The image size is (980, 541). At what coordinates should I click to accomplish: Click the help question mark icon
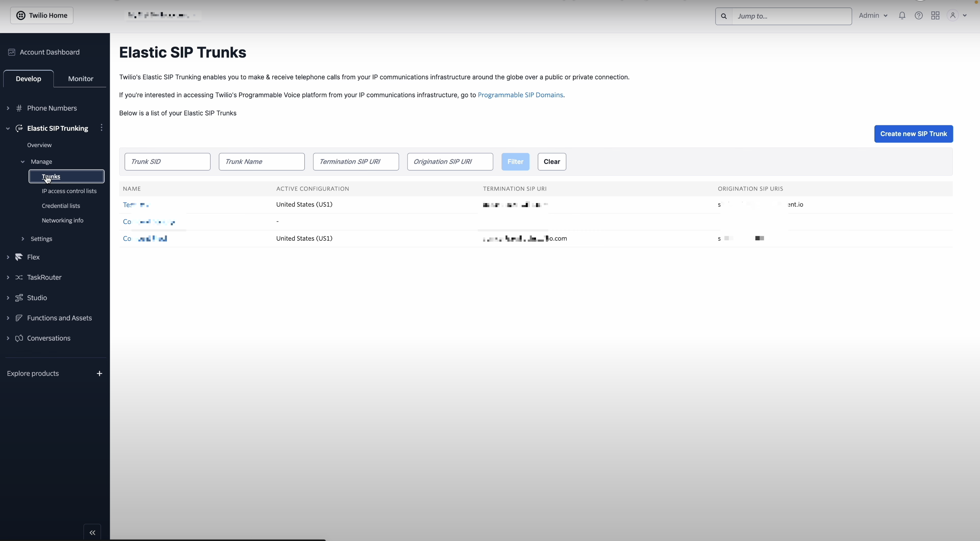(x=919, y=16)
